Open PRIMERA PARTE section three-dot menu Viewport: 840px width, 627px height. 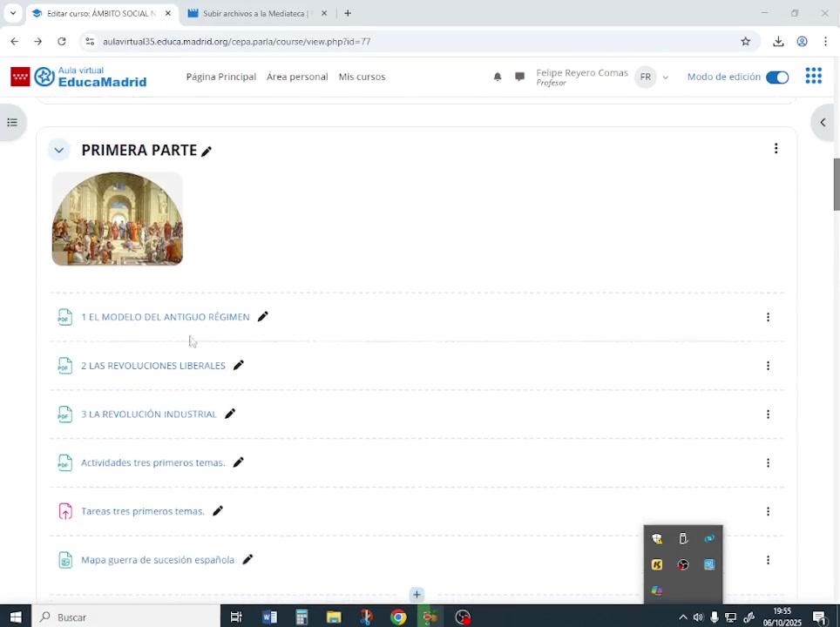[776, 148]
